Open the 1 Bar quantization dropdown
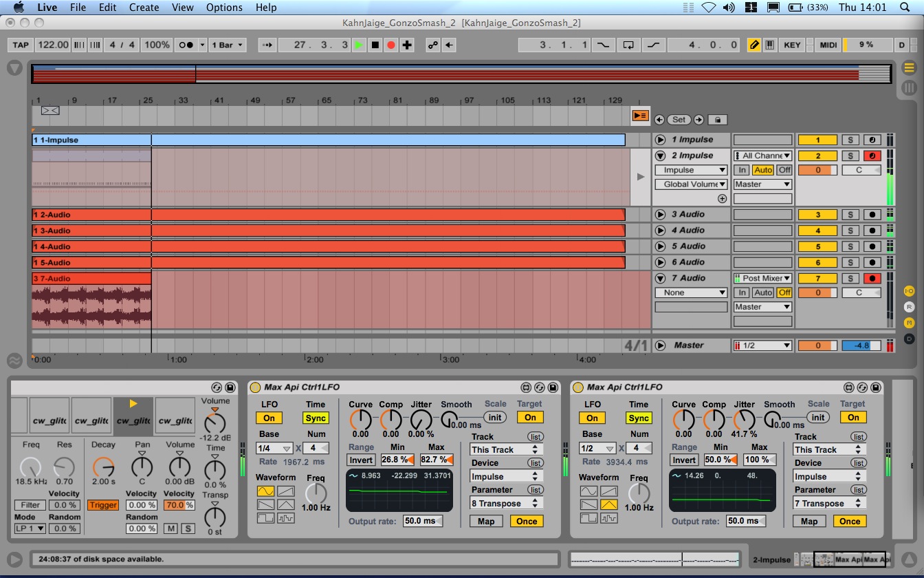Screen dimensions: 924x578 click(x=228, y=45)
